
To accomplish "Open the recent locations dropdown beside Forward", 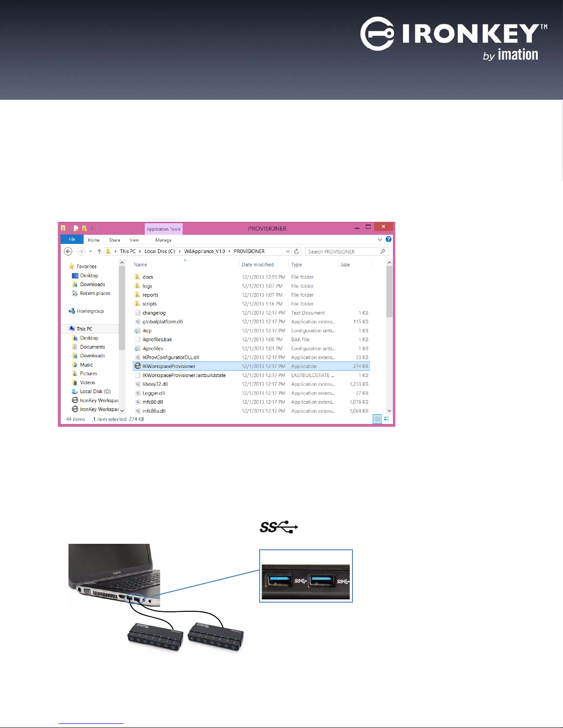I will 91,251.
